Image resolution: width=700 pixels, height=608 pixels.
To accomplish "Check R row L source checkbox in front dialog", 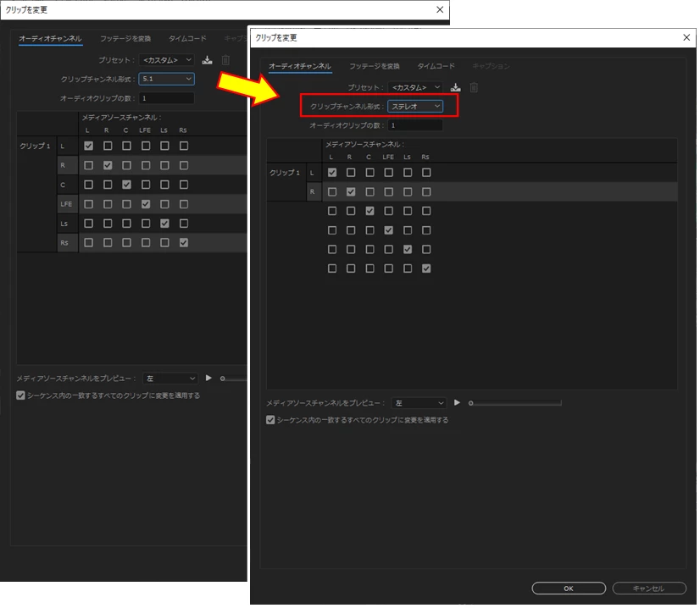I will (332, 192).
